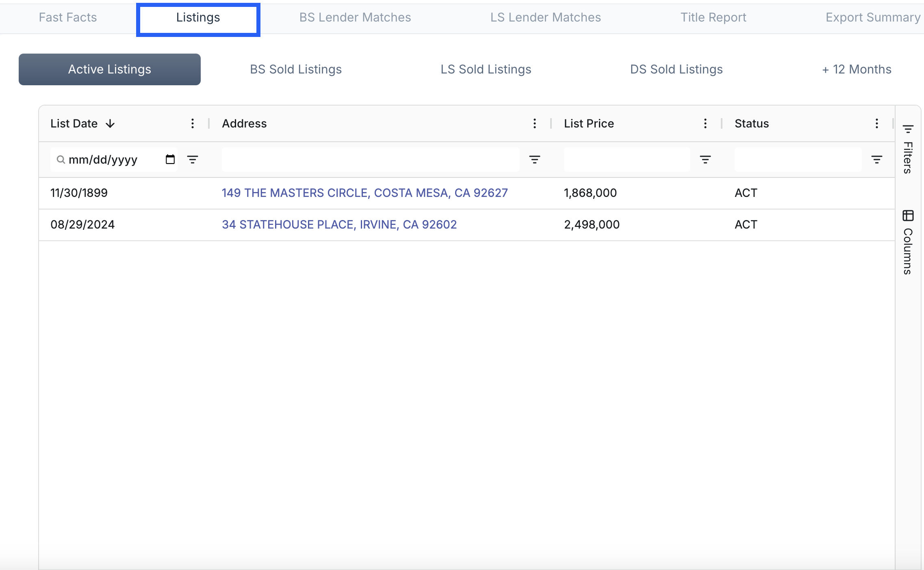Open the Filters side panel

coord(908,149)
